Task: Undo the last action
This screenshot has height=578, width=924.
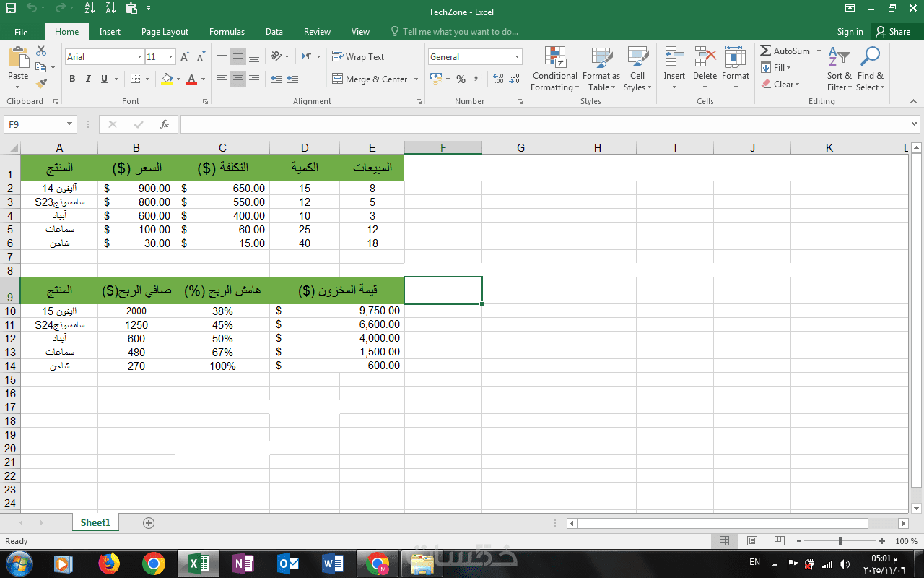Action: [x=31, y=8]
